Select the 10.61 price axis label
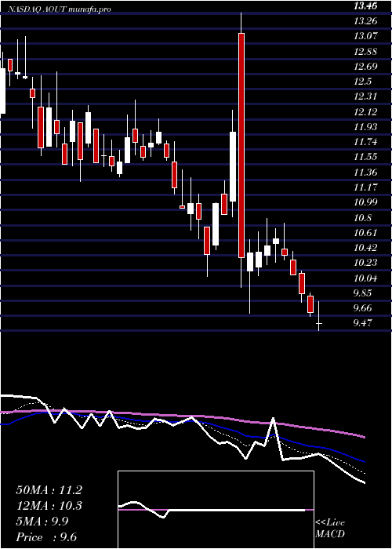The image size is (392, 549). 366,233
